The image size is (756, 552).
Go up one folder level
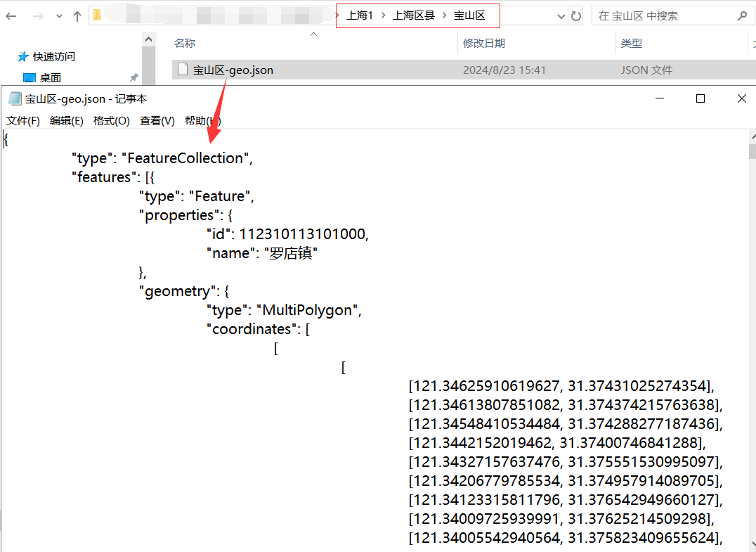[77, 16]
